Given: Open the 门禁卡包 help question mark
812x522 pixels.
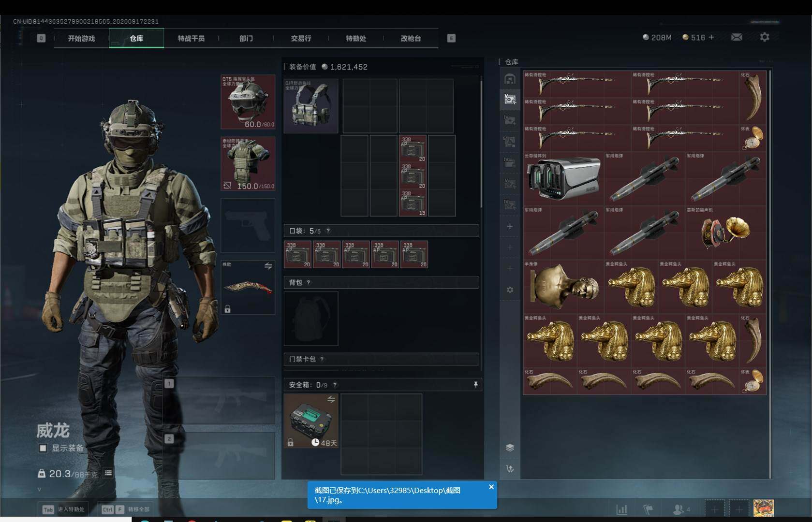Looking at the screenshot, I should (x=322, y=359).
